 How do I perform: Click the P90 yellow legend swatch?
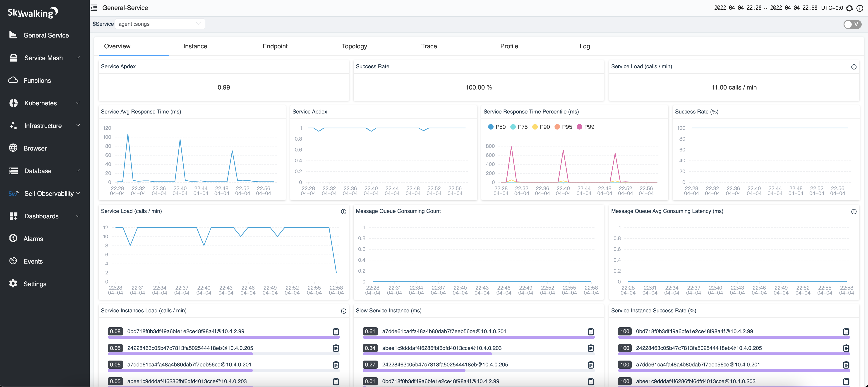click(x=535, y=127)
